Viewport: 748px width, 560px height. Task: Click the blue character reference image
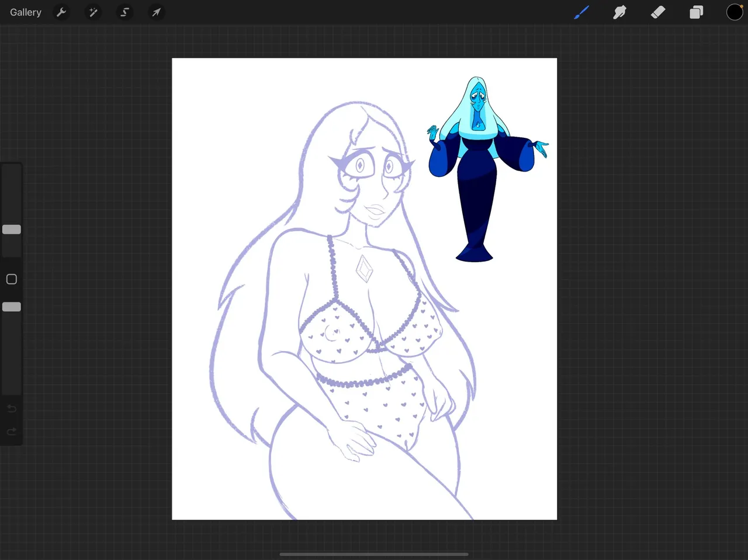488,169
